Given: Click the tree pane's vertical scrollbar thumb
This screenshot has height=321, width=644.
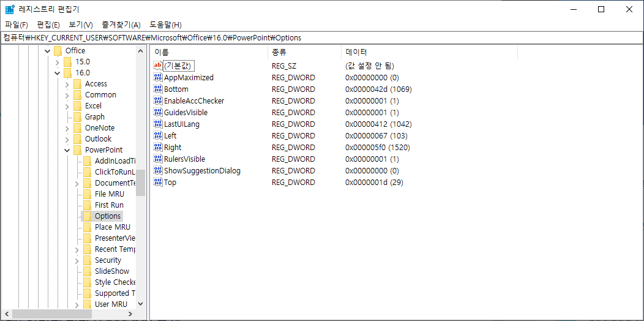Looking at the screenshot, I should (x=140, y=183).
